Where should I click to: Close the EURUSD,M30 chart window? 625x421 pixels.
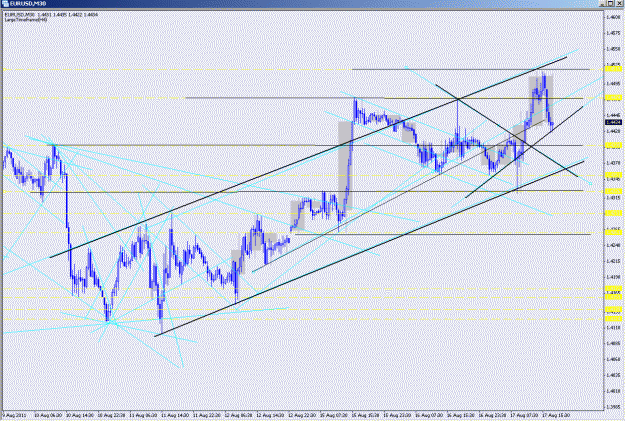coord(619,3)
